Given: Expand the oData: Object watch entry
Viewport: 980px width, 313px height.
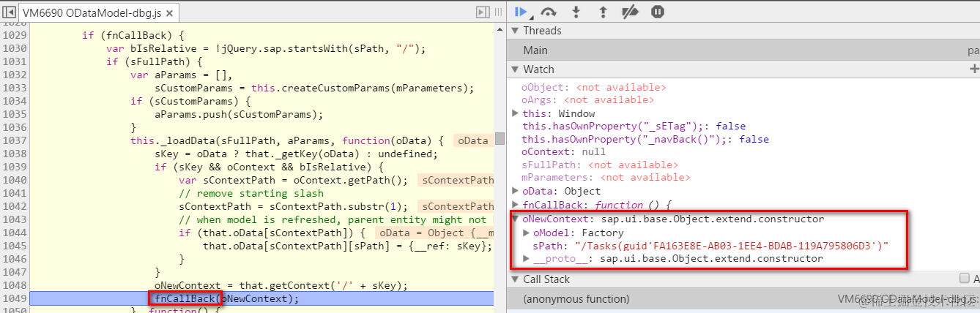Looking at the screenshot, I should tap(516, 192).
